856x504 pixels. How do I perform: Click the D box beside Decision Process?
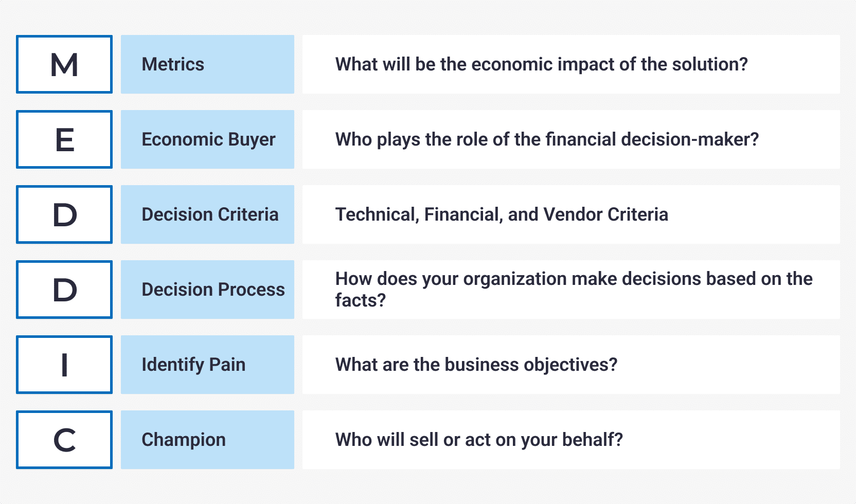tap(64, 290)
